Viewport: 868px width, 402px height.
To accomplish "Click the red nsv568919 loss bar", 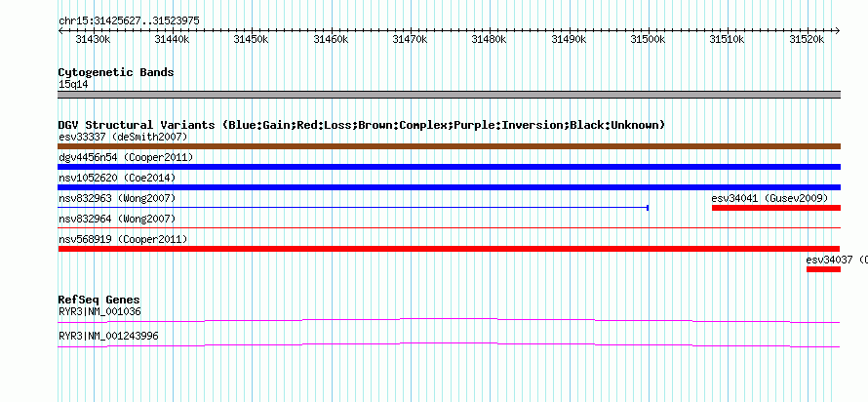I will (449, 249).
